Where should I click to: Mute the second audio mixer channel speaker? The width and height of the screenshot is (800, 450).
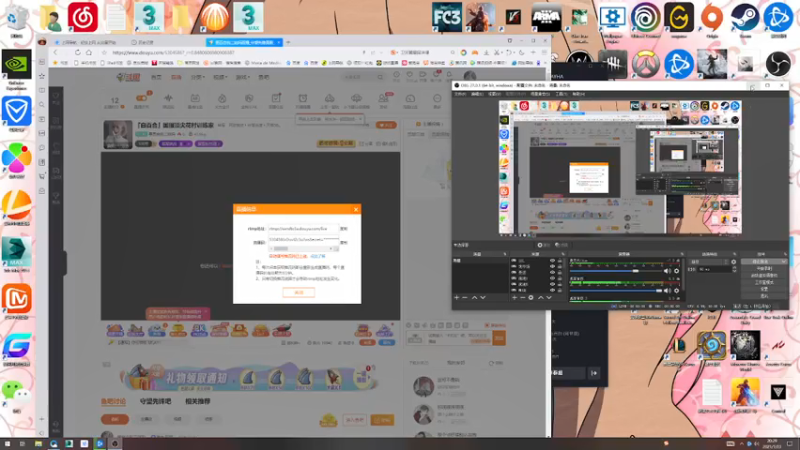click(666, 291)
